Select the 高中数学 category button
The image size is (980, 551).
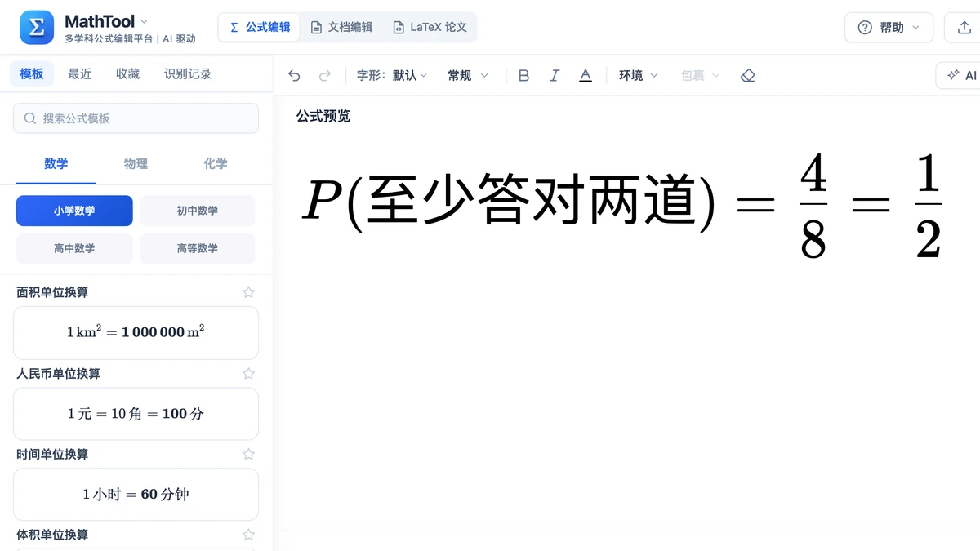coord(74,248)
